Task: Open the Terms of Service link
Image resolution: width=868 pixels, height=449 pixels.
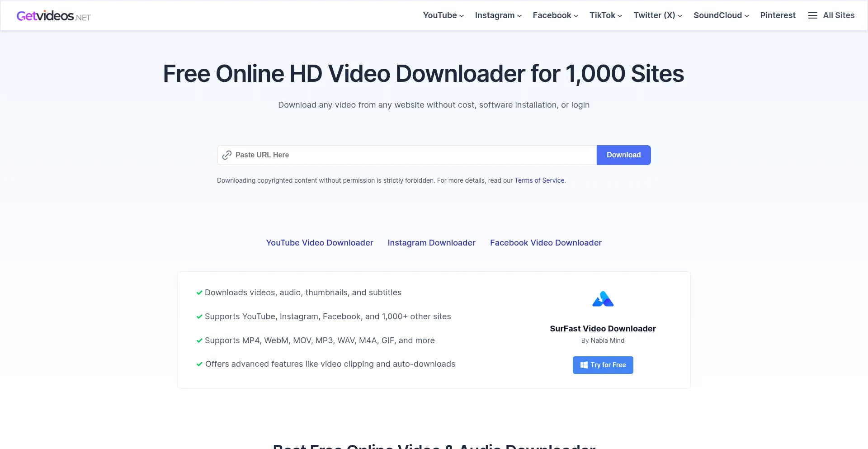Action: click(539, 180)
